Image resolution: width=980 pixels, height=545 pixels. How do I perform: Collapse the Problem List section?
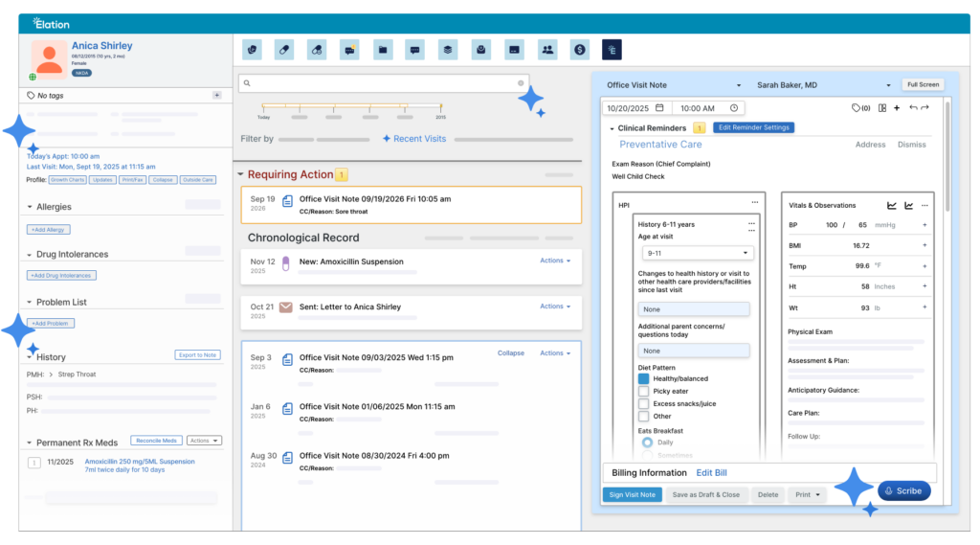coord(30,302)
